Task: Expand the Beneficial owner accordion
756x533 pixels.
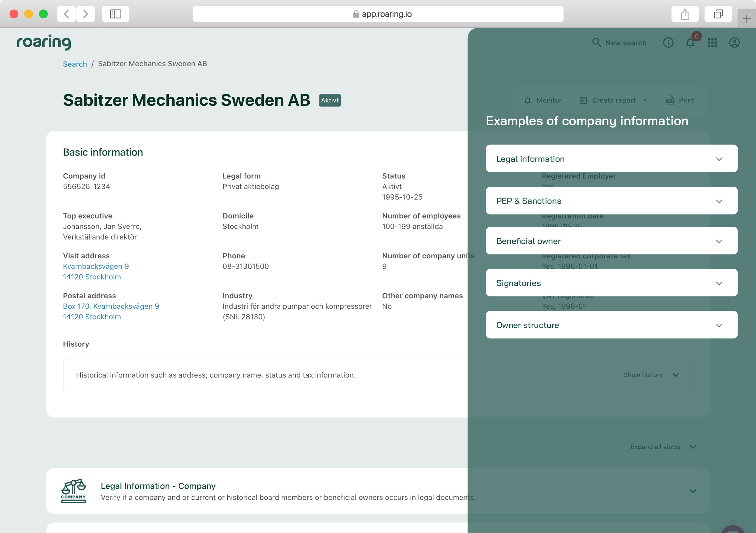Action: click(611, 240)
